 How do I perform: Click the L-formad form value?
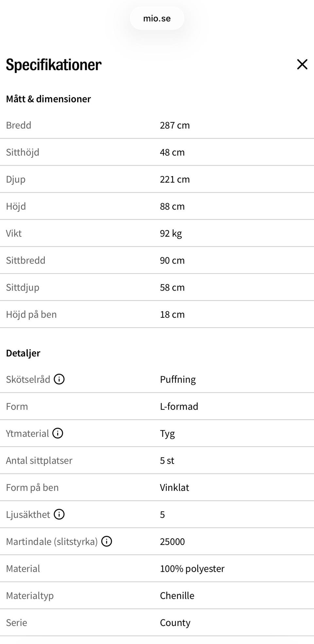179,406
